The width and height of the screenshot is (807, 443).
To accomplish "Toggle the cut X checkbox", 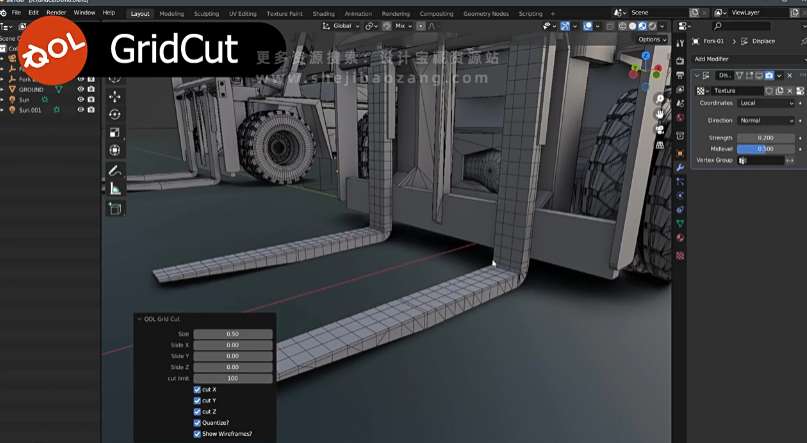I will click(197, 389).
